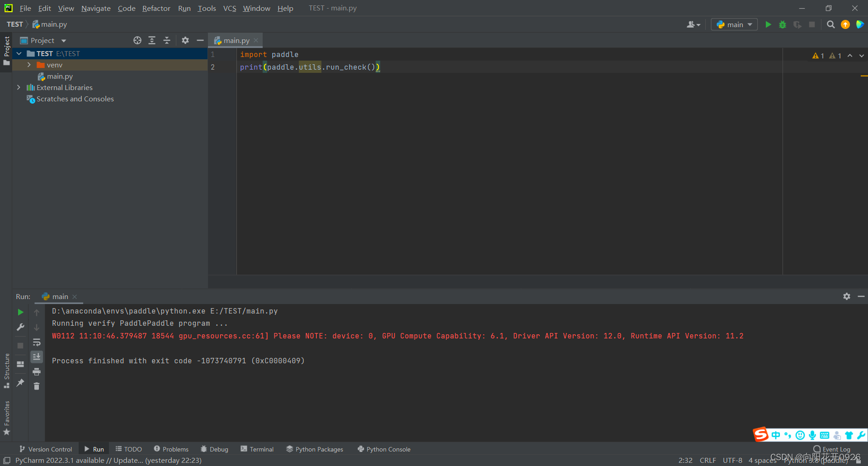Start debugging with the bug icon
Viewport: 868px width, 466px height.
click(x=783, y=24)
